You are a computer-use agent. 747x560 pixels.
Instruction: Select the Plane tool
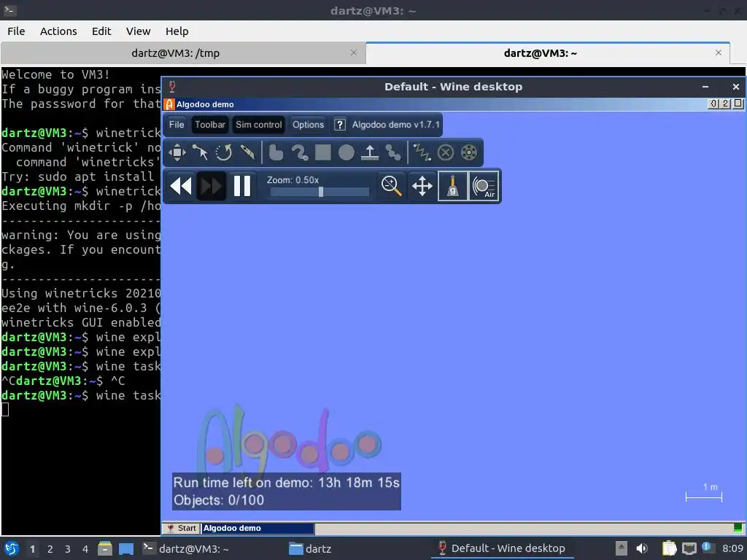tap(370, 153)
